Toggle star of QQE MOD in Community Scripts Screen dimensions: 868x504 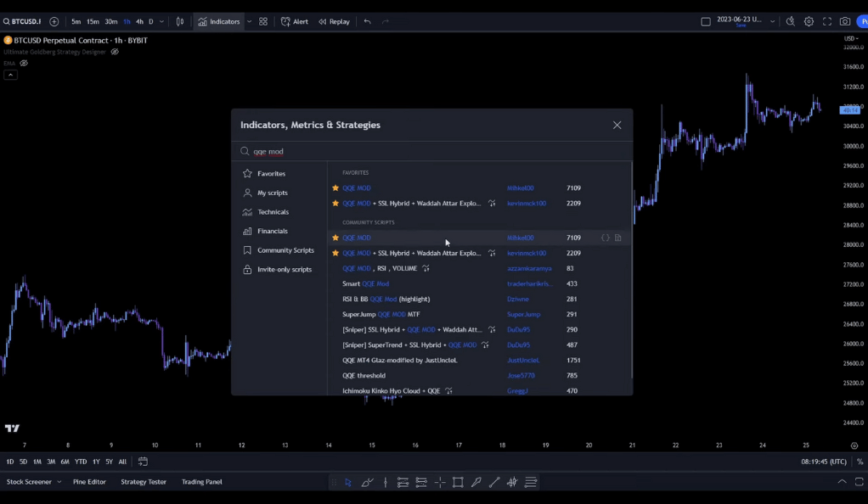[335, 238]
